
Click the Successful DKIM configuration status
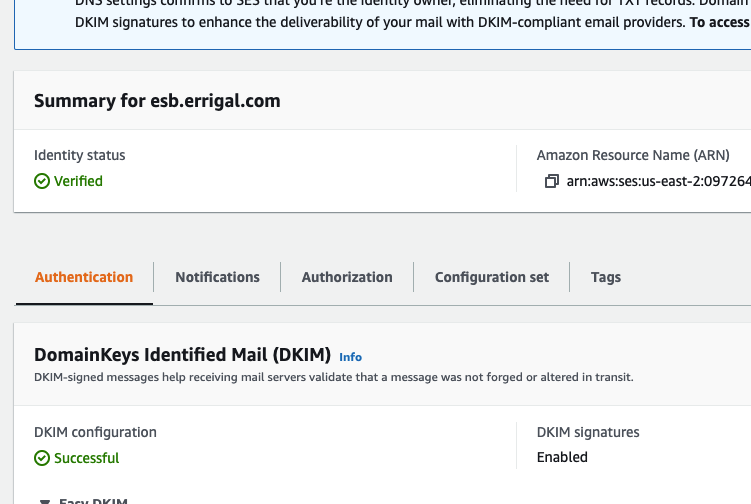87,458
